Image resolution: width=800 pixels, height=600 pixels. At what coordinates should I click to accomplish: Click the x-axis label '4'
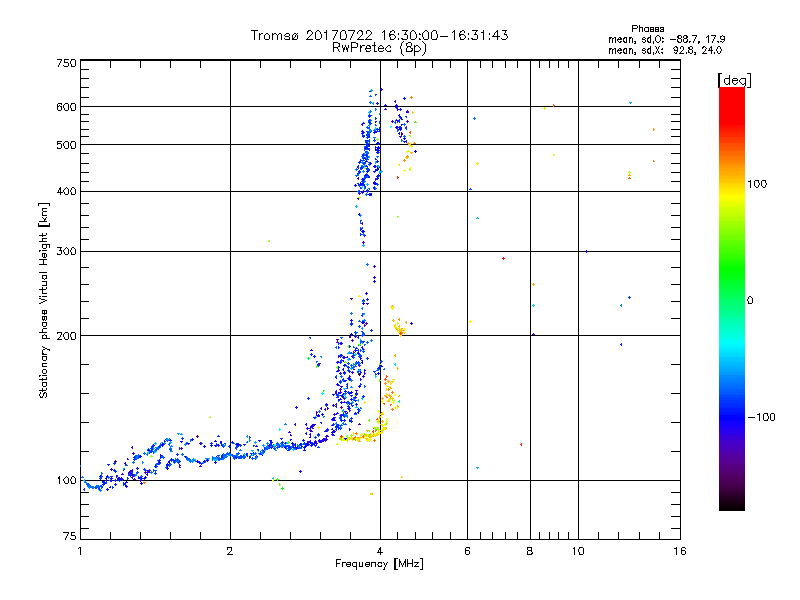380,551
